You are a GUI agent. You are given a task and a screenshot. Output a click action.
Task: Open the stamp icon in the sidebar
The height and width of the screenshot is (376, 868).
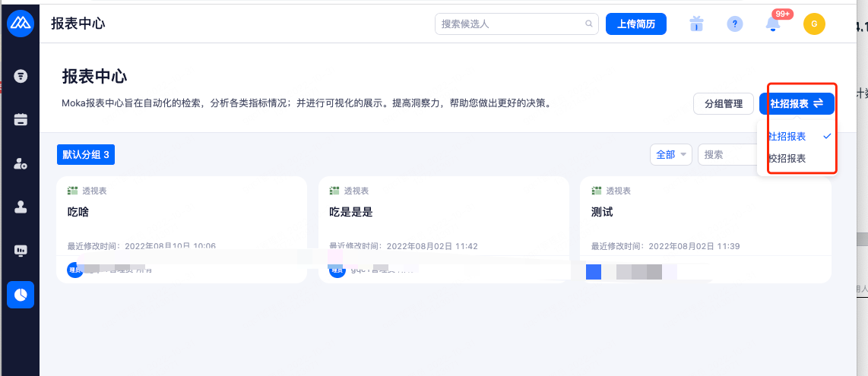click(21, 207)
